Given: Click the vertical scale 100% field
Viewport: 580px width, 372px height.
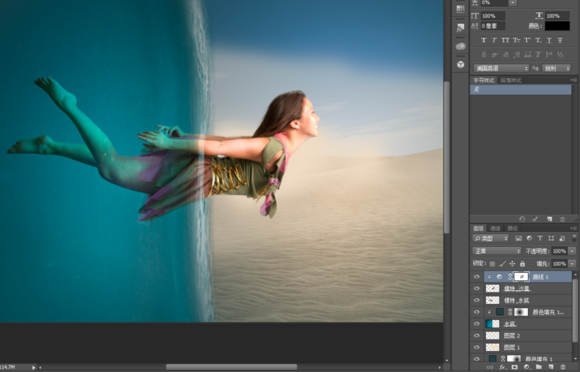Looking at the screenshot, I should pyautogui.click(x=493, y=16).
